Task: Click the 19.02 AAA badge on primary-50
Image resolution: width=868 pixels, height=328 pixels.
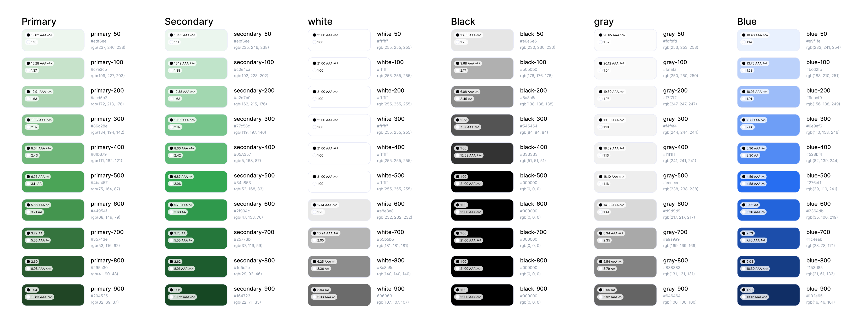Action: tap(39, 35)
